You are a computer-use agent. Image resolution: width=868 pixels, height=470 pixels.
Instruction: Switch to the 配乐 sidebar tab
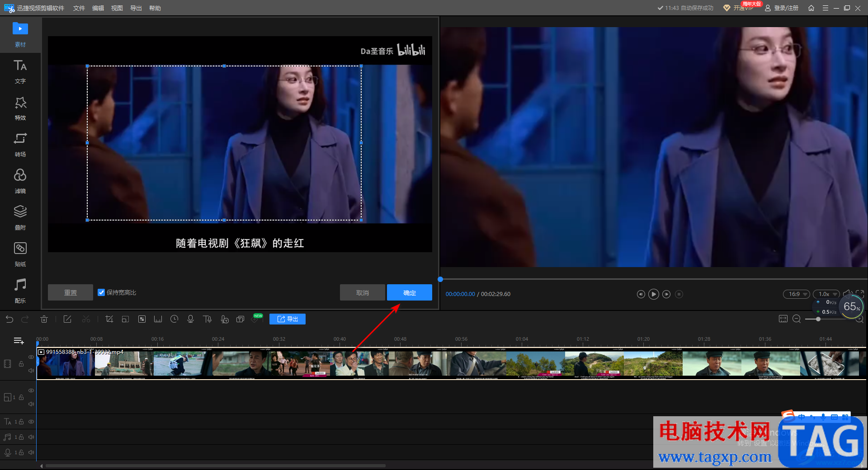point(20,291)
